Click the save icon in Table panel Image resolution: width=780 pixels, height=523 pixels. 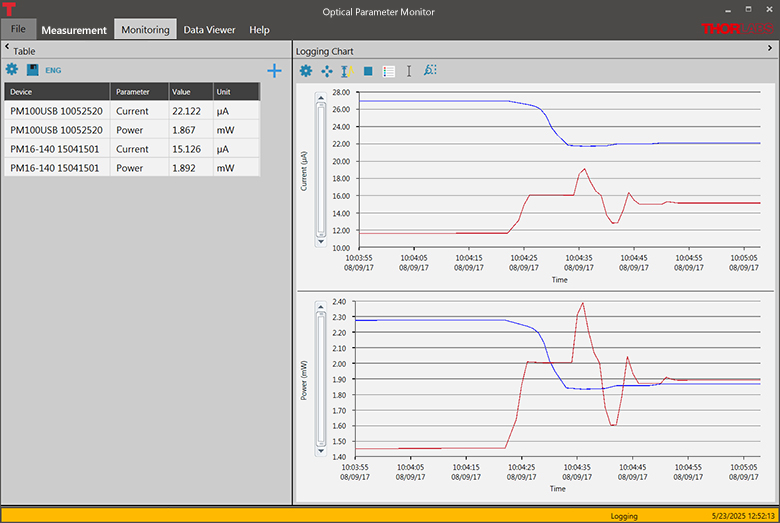(32, 70)
